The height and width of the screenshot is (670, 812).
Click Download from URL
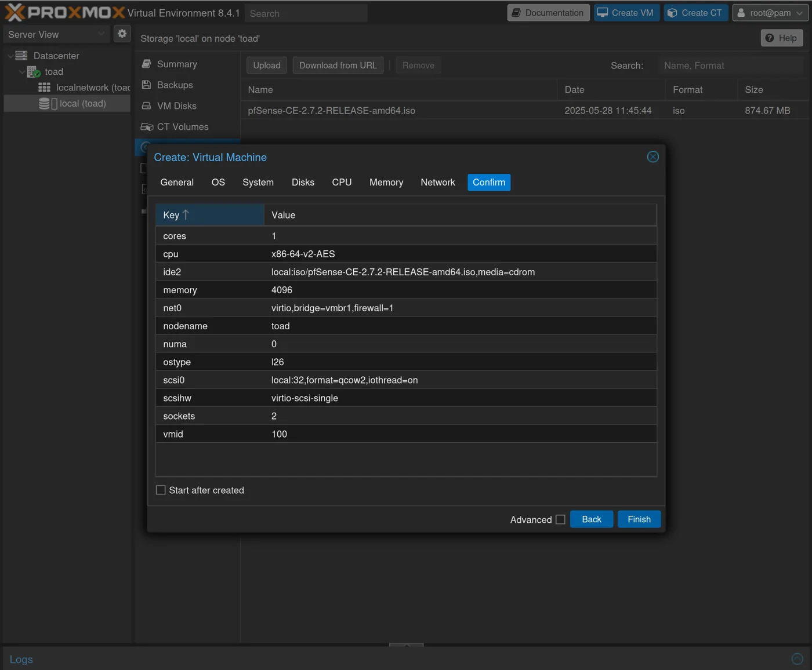tap(338, 65)
